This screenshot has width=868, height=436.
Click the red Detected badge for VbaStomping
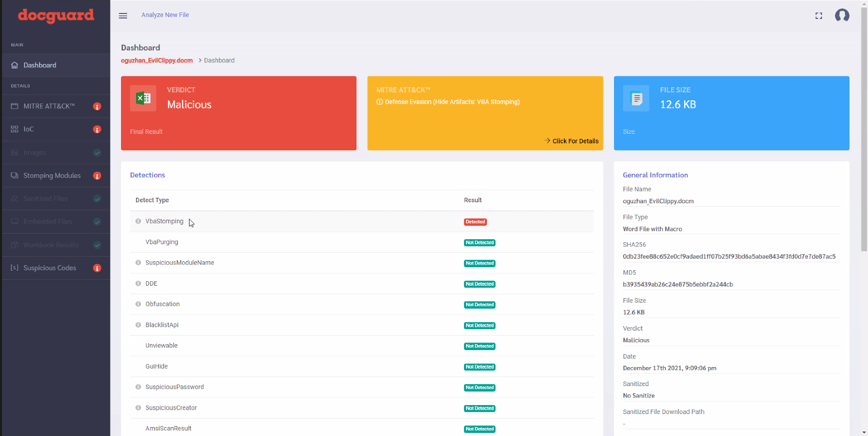pos(475,222)
